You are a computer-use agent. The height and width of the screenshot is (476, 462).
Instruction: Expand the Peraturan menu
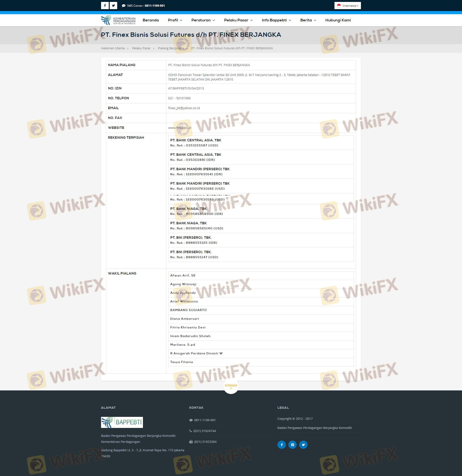(203, 20)
